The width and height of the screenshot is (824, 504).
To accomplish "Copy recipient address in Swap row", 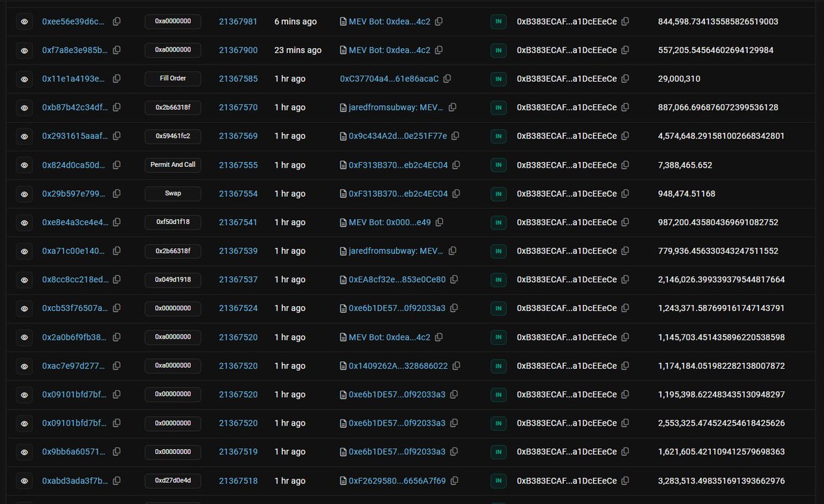I will (625, 194).
